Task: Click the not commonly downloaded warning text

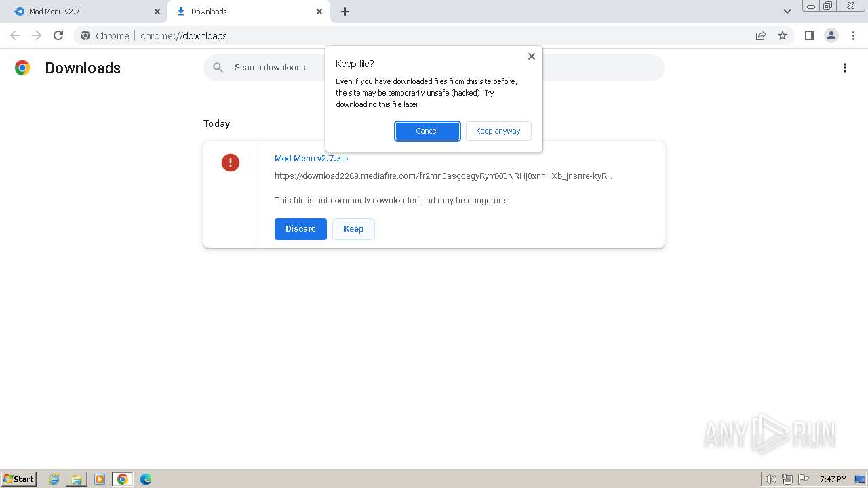Action: 392,201
